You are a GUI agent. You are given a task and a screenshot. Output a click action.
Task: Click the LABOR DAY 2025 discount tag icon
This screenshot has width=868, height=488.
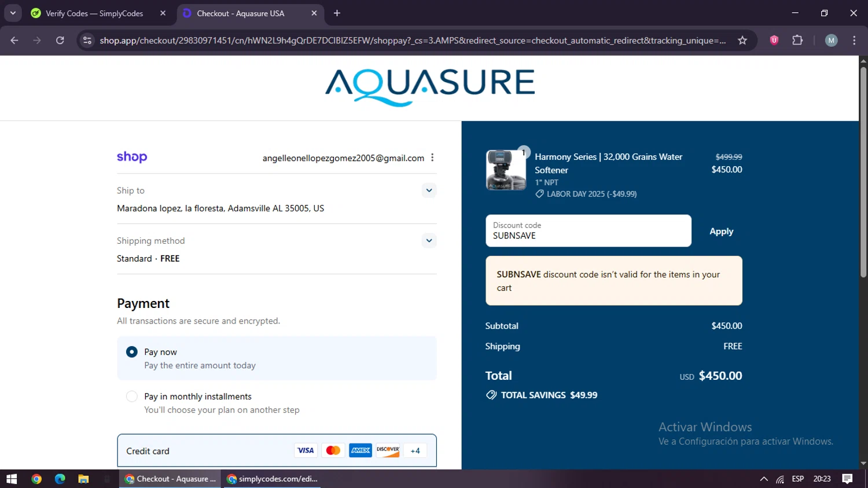[539, 194]
